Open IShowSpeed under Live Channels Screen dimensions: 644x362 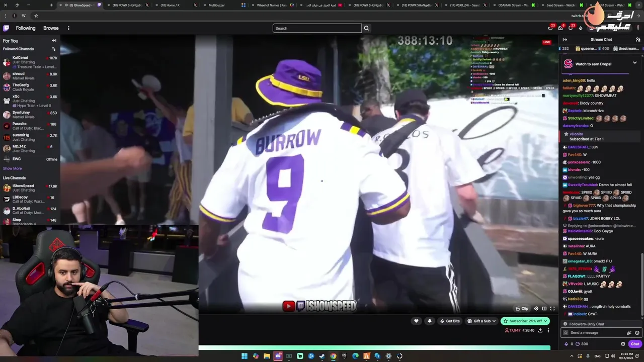click(x=30, y=188)
